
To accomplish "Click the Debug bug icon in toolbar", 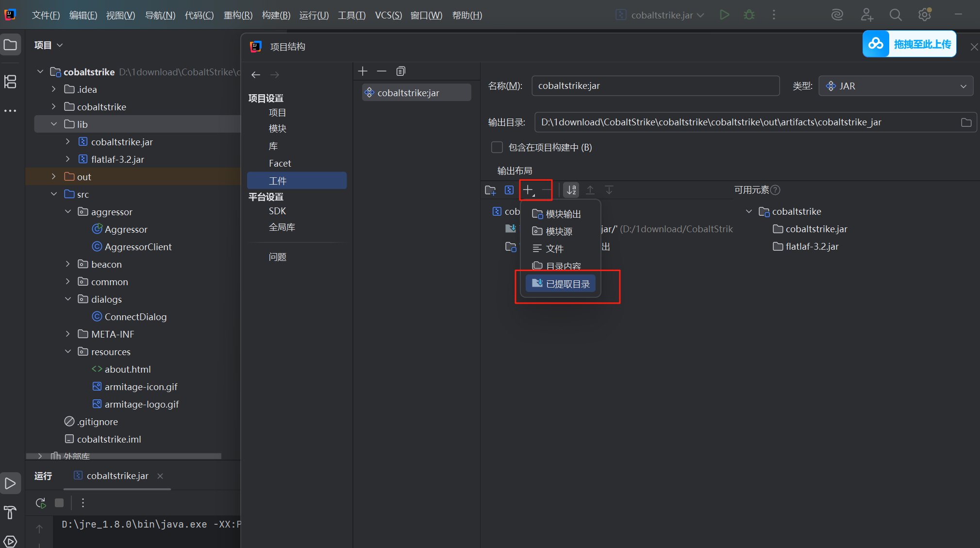I will 749,15.
